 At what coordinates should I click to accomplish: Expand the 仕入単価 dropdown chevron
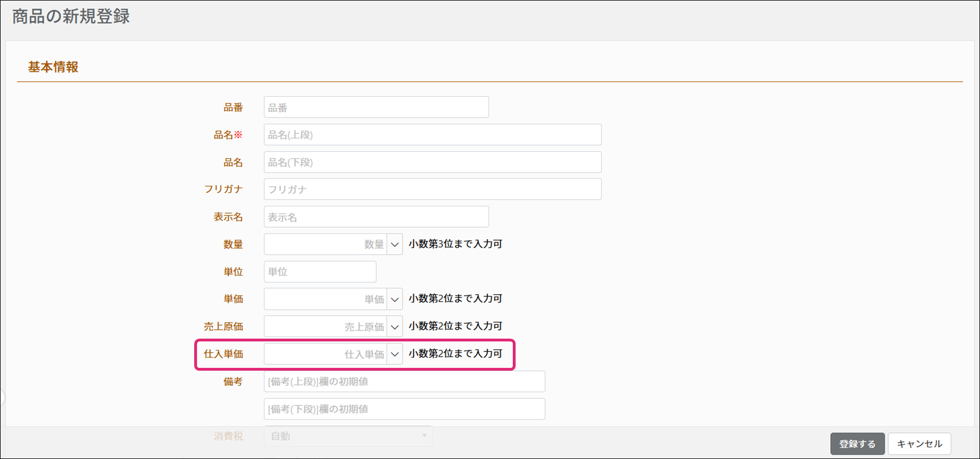pyautogui.click(x=395, y=354)
